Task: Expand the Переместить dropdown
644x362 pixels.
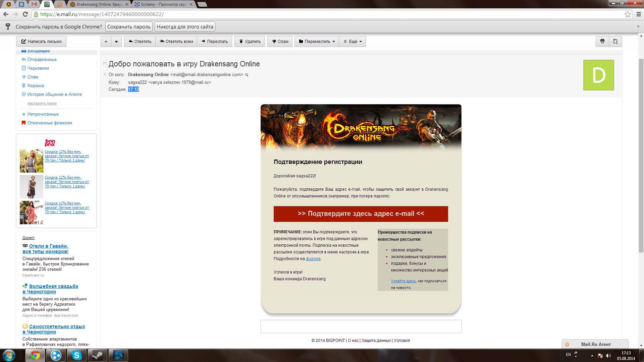Action: (x=317, y=42)
